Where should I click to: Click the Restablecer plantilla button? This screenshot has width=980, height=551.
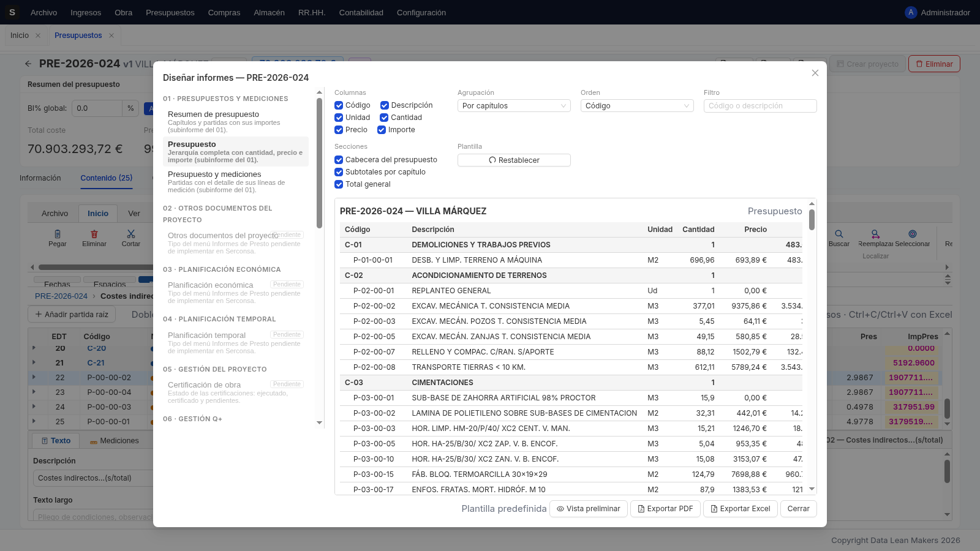tap(514, 160)
